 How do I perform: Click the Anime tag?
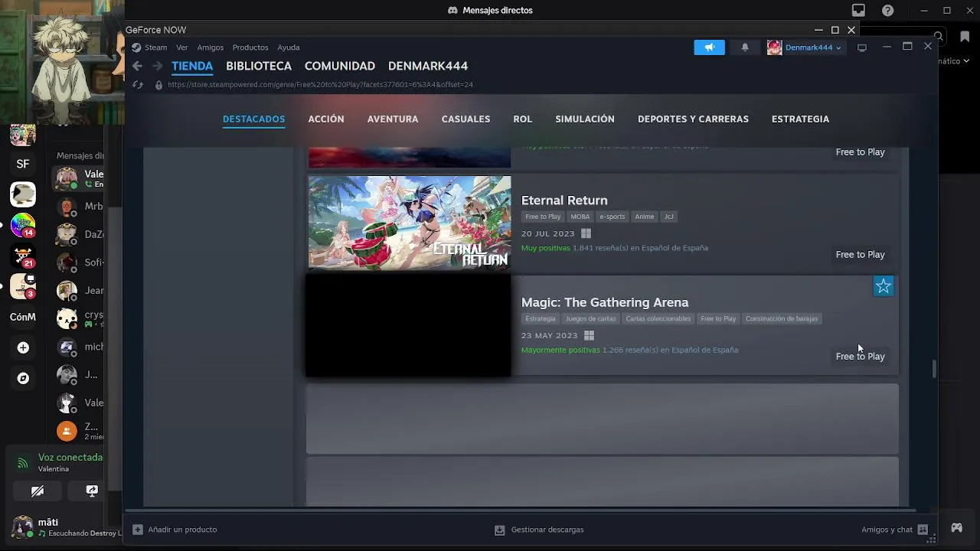pos(645,217)
